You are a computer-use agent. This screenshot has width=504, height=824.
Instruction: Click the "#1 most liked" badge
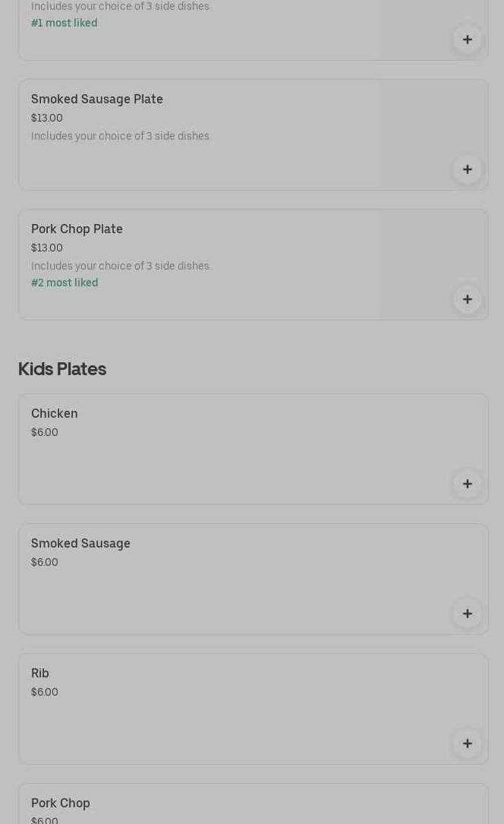click(x=65, y=24)
